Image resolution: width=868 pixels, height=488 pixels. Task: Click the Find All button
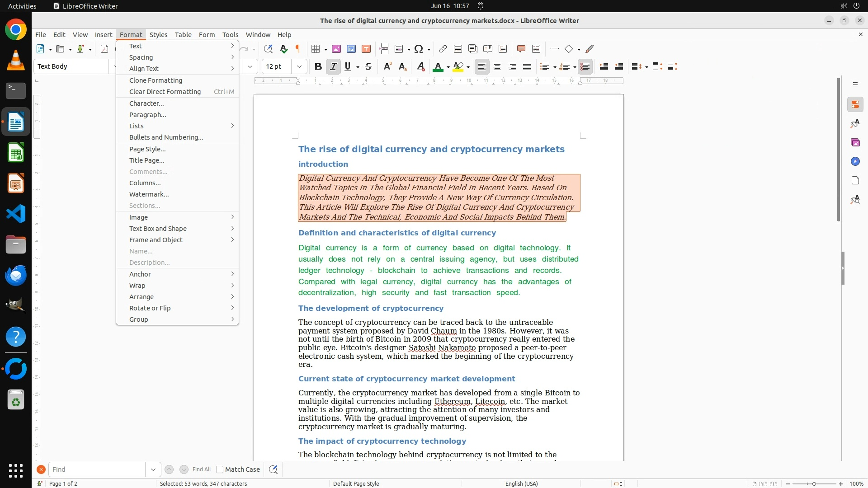click(201, 469)
